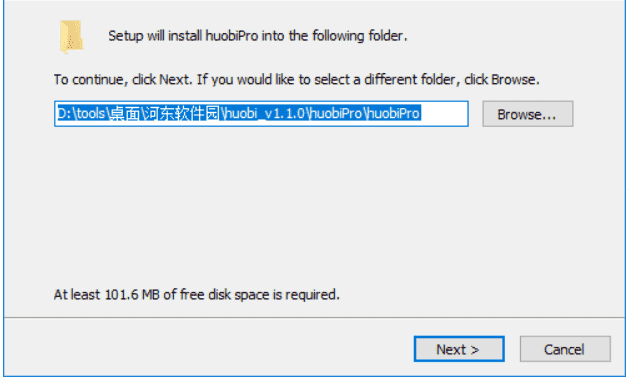The image size is (634, 379).
Task: Cancel the huobiPro setup
Action: (565, 349)
